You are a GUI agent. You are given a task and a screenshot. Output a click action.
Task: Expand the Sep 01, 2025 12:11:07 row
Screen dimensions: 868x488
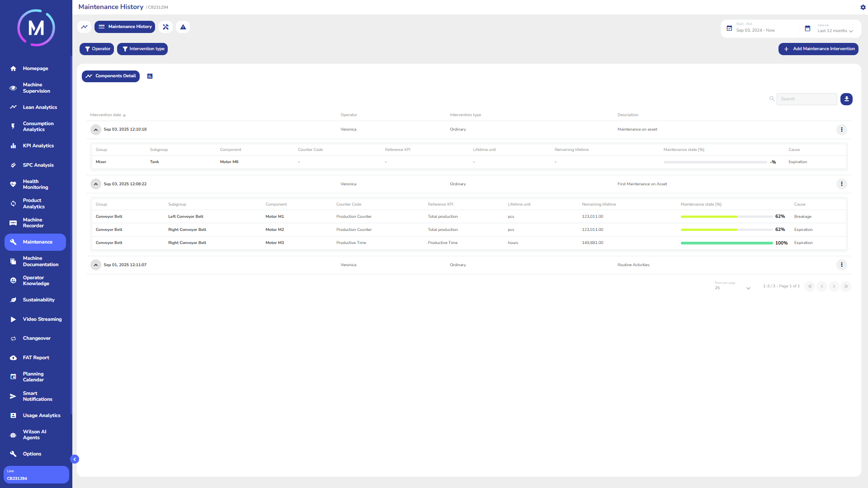tap(96, 265)
